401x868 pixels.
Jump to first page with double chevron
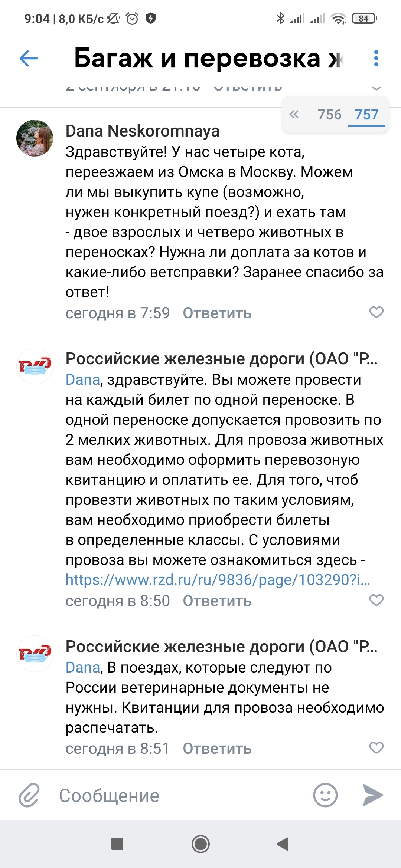tap(294, 114)
